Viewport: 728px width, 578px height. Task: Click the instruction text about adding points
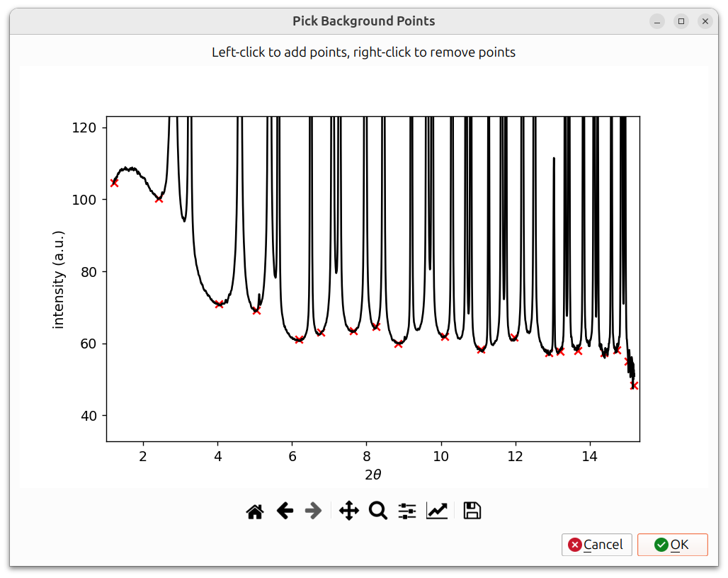[363, 52]
